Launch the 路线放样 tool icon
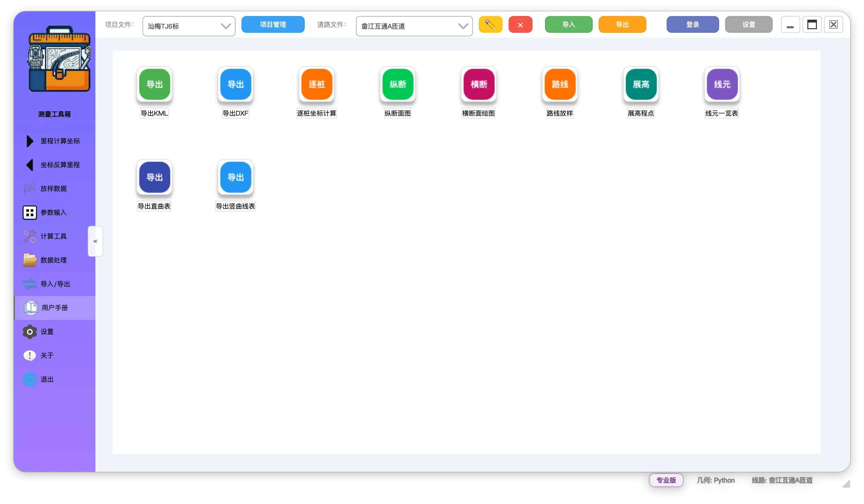Viewport: 864px width, 504px height. pos(560,84)
